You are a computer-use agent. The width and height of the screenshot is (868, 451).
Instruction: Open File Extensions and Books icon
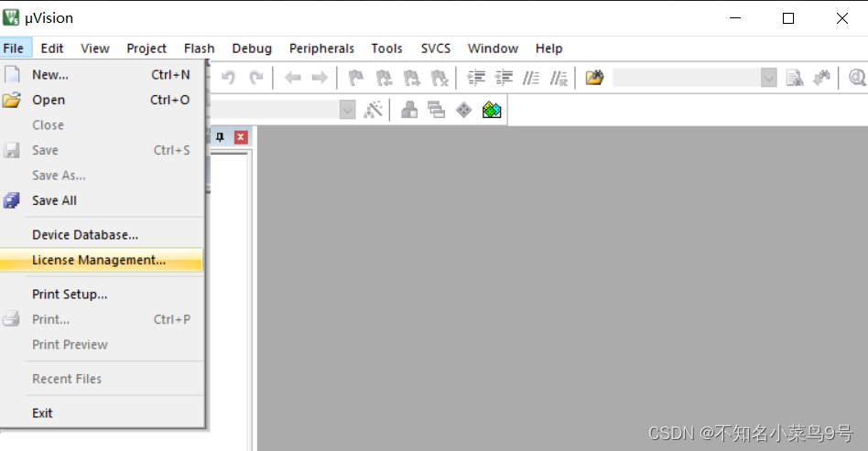409,110
